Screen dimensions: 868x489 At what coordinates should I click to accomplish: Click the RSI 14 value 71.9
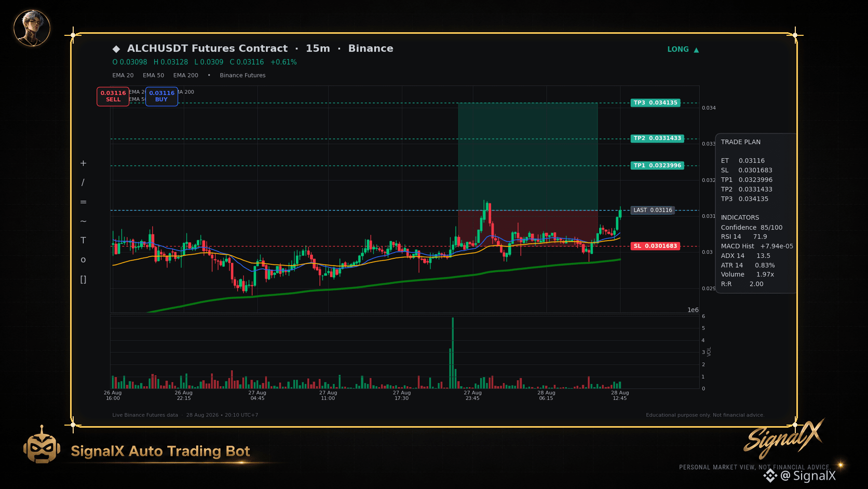pos(744,236)
